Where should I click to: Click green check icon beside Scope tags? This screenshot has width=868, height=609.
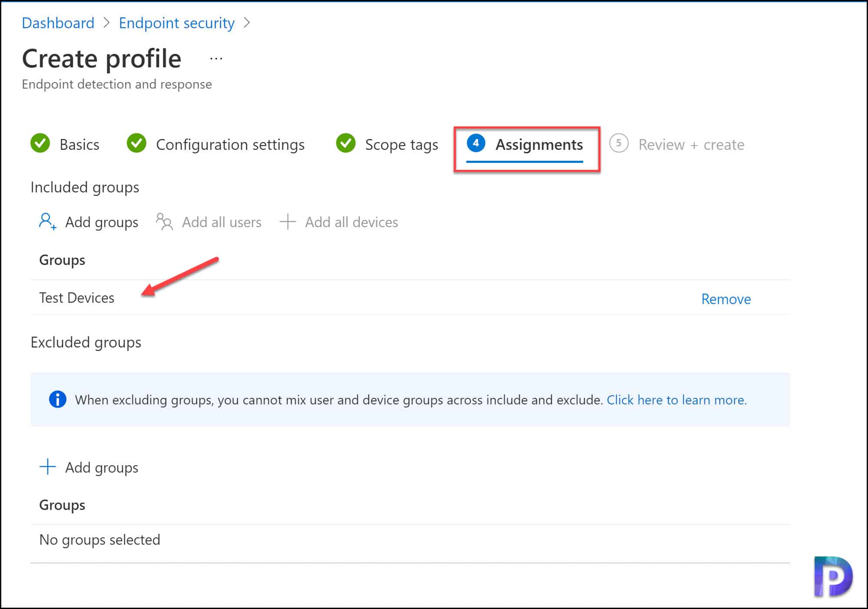point(346,143)
